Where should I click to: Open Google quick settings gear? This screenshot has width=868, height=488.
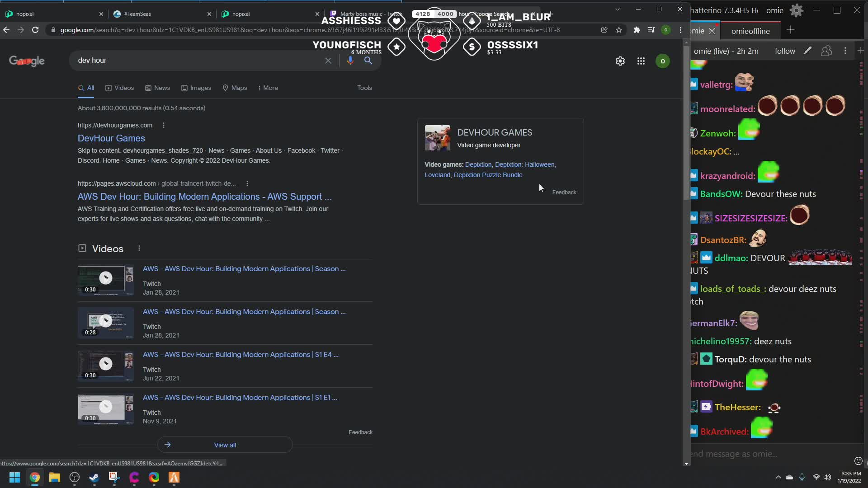pos(620,61)
